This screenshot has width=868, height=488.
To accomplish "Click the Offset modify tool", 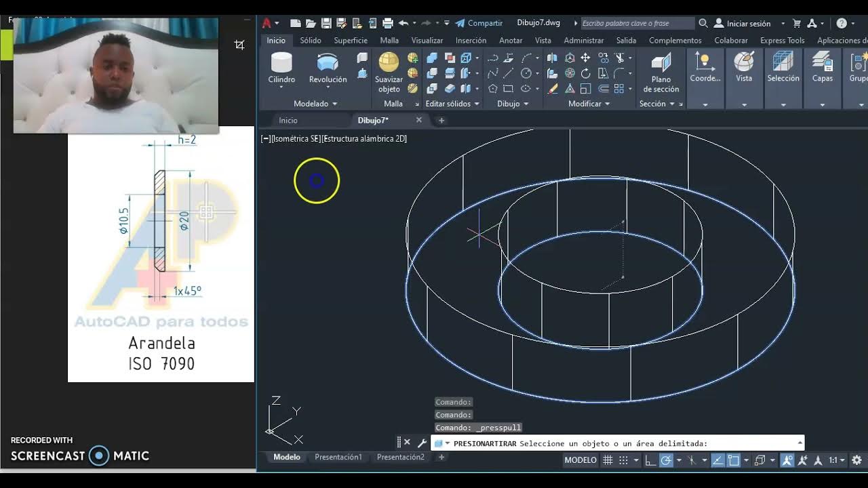I will [x=603, y=89].
